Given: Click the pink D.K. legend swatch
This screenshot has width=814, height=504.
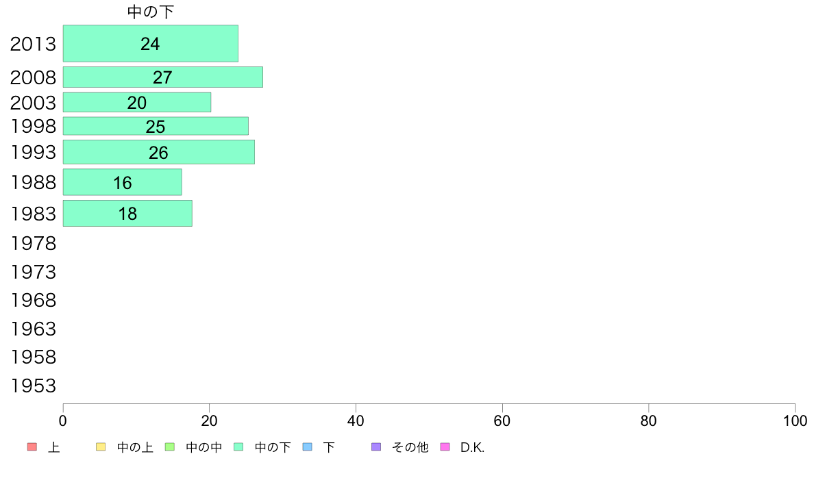Looking at the screenshot, I should [x=445, y=447].
